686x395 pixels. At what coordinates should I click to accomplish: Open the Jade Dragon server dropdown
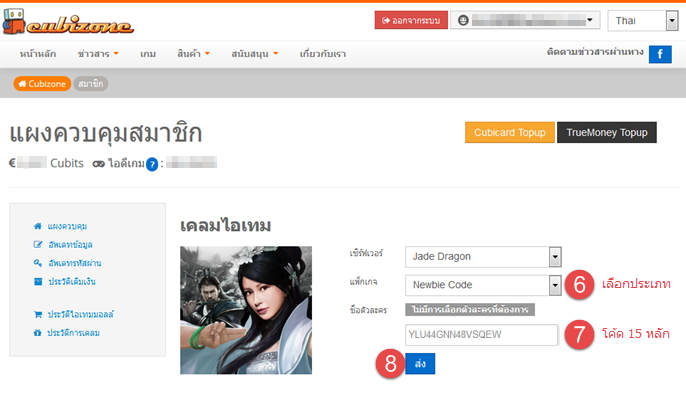(483, 257)
